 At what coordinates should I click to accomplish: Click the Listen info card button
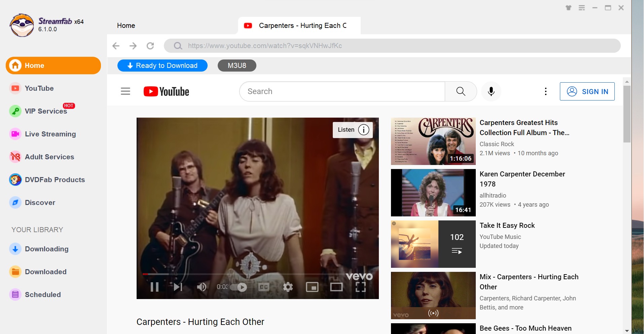[x=353, y=130]
